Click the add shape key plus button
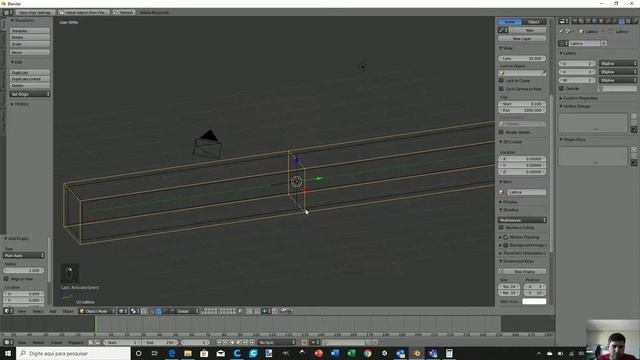 coord(633,150)
